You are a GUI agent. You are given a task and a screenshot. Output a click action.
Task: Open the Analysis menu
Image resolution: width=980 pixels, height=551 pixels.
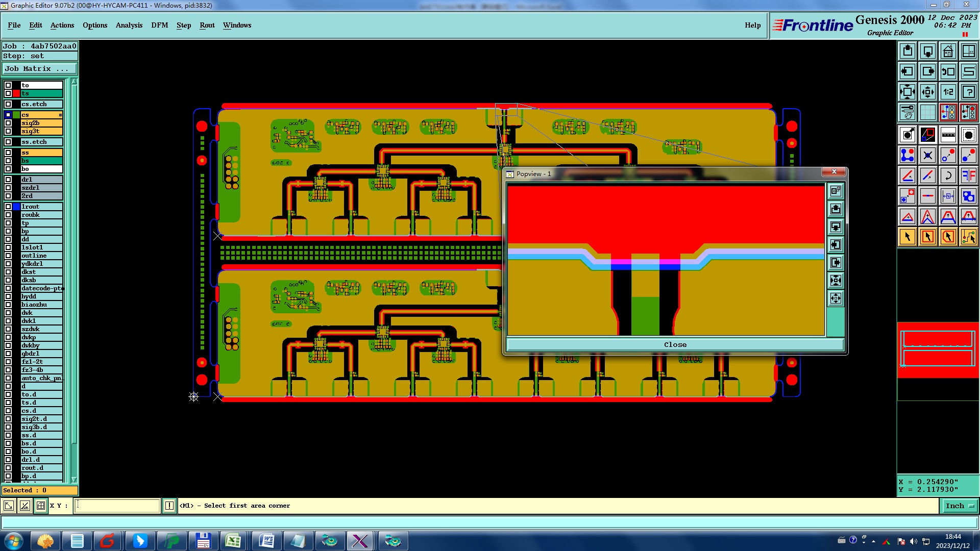click(x=129, y=25)
